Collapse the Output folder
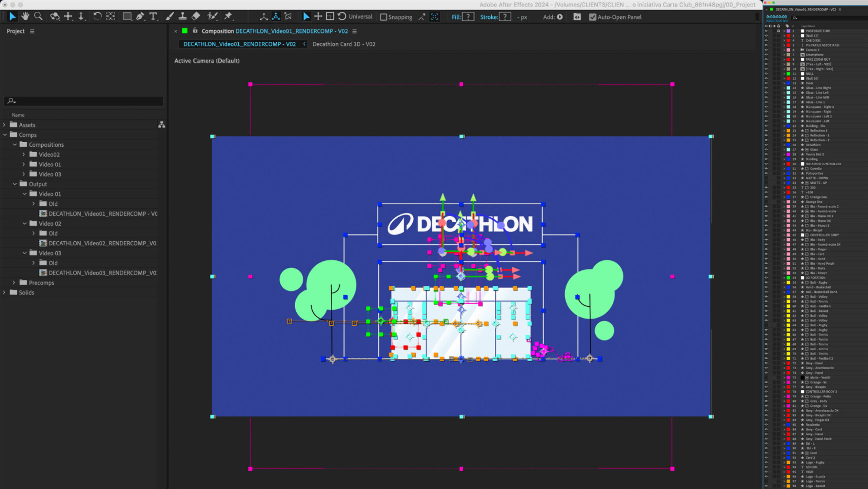The image size is (868, 489). [x=15, y=184]
